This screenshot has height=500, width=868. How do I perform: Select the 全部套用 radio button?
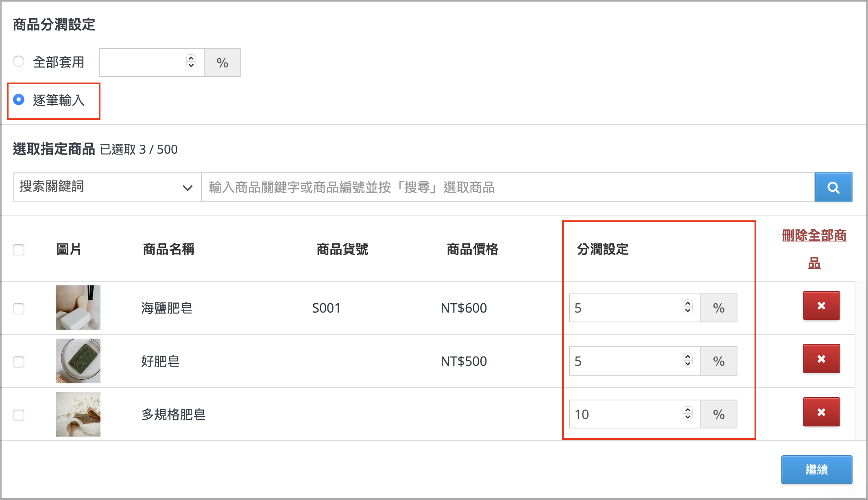[x=19, y=61]
